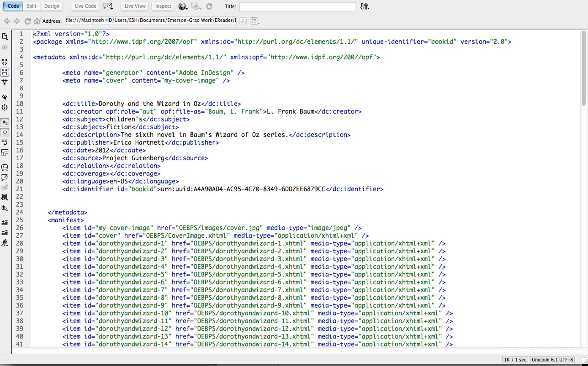Click the 'my-cover-image' meta content value
588x366 pixels.
(x=190, y=80)
